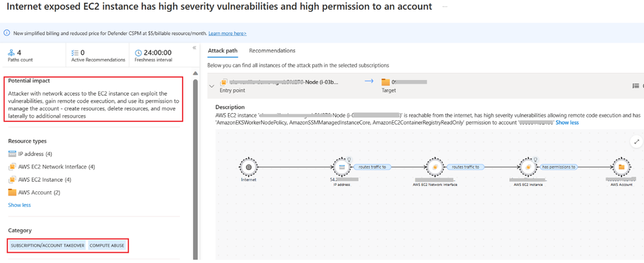The width and height of the screenshot is (644, 263).
Task: Open the title ellipsis more options menu
Action: [445, 6]
